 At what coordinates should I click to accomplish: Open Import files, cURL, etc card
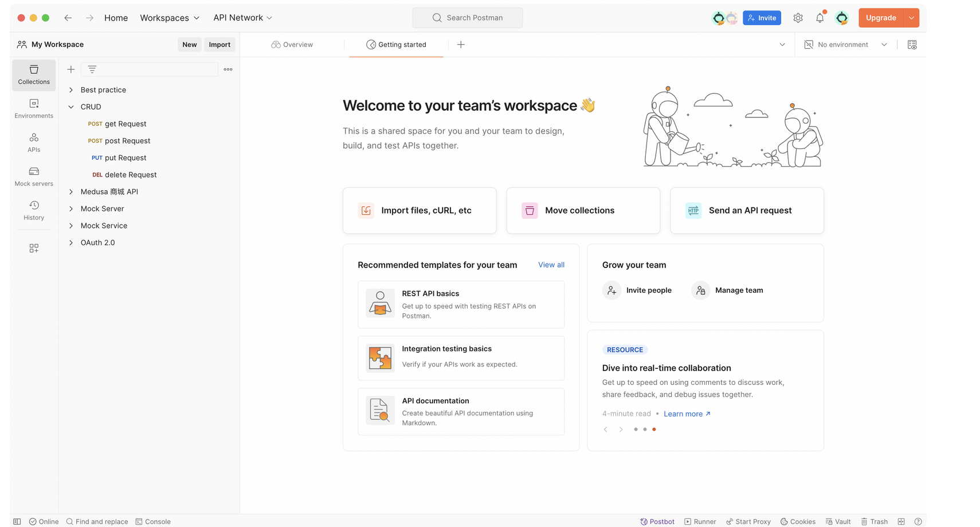pos(420,210)
